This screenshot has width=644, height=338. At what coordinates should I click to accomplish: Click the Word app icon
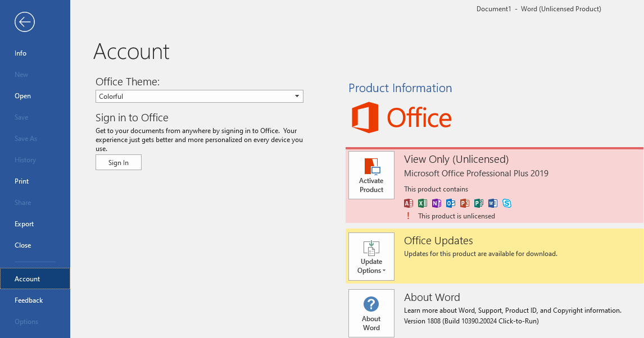[492, 203]
